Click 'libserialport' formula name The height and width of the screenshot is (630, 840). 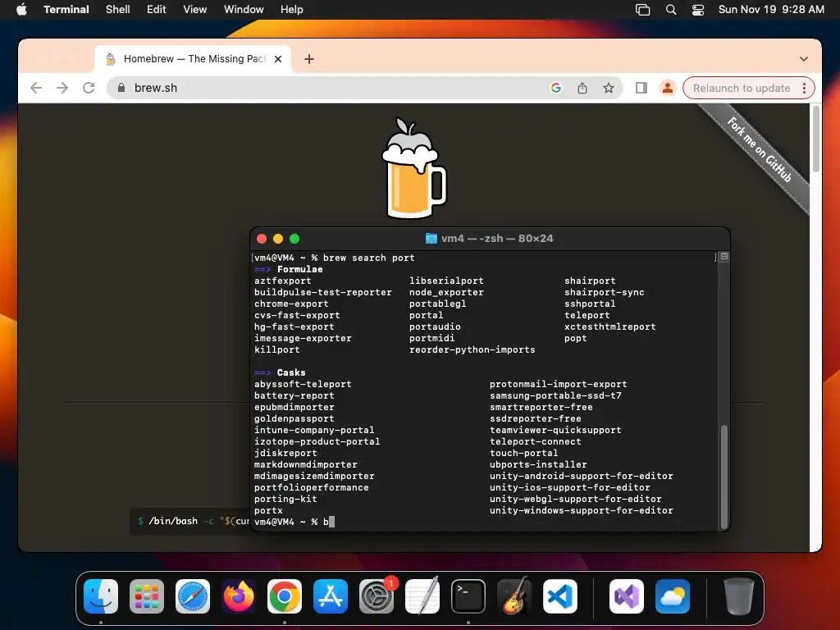[446, 281]
